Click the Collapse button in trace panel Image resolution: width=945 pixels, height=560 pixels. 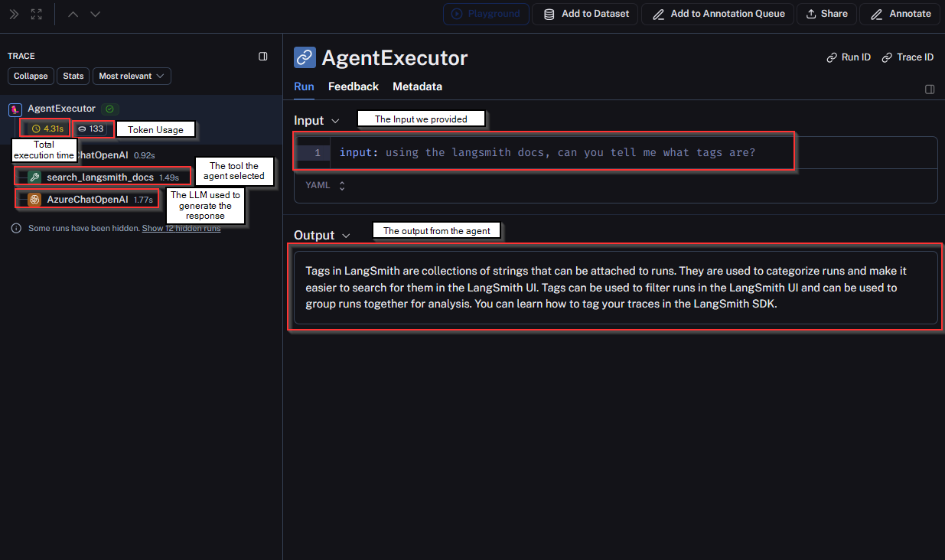(31, 77)
